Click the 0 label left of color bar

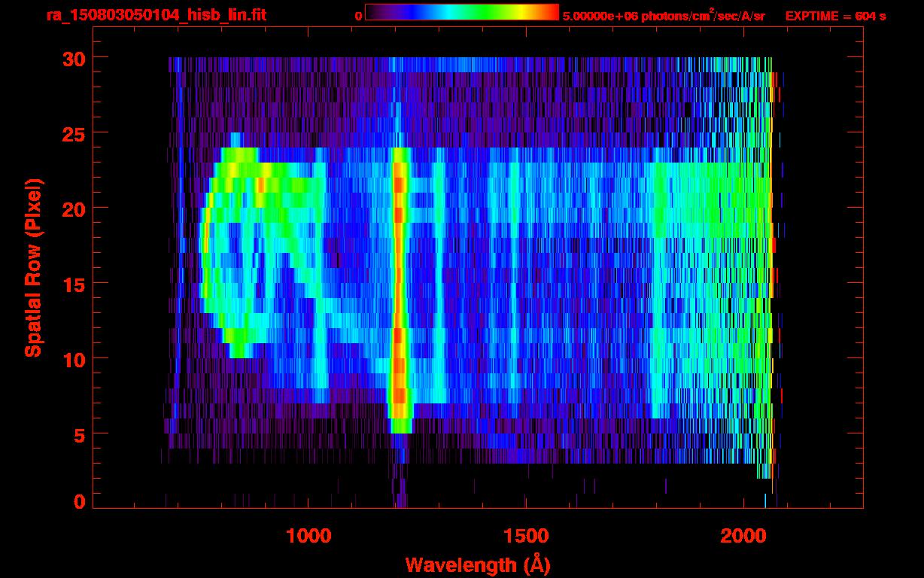358,16
